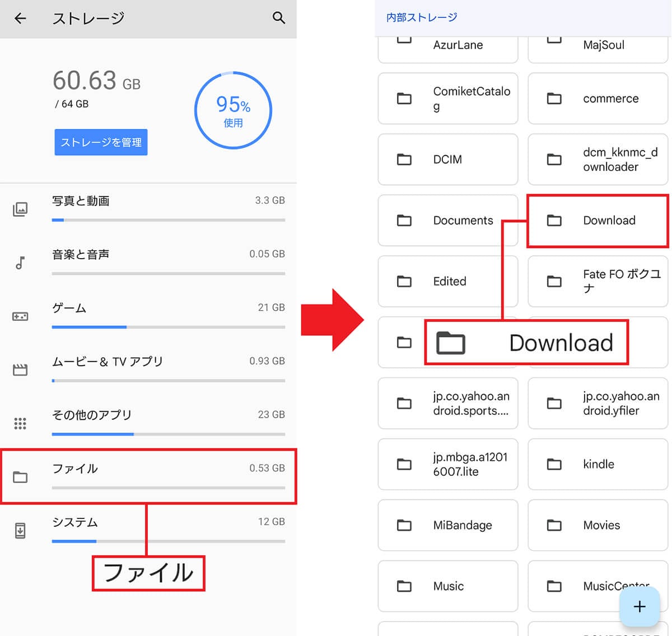
Task: Open the commerce folder
Action: (x=598, y=99)
